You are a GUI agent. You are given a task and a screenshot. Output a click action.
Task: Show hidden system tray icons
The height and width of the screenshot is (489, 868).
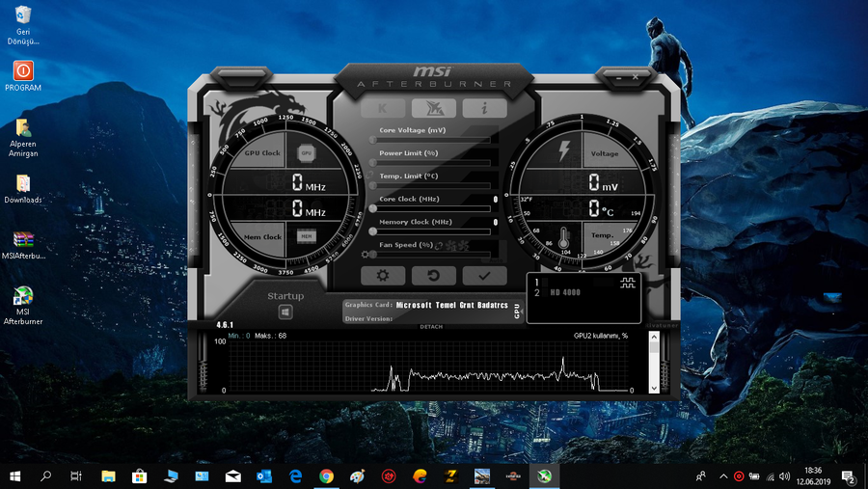tap(723, 476)
